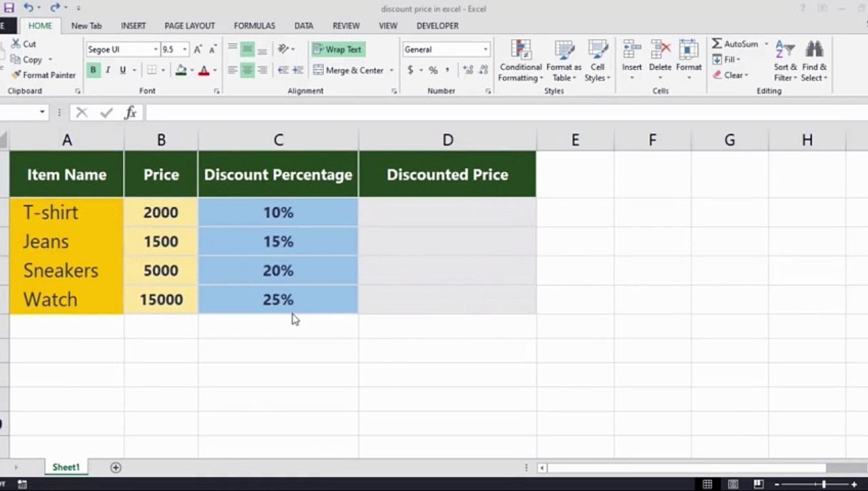Click the Increase Indent icon
Viewport: 868px width, 491px height.
tap(297, 70)
